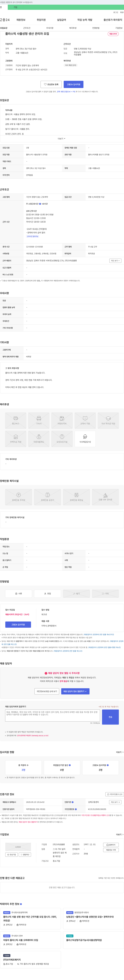Toggle 열람제한 for the company
Viewport: 124px width, 980px height.
click(25, 854)
